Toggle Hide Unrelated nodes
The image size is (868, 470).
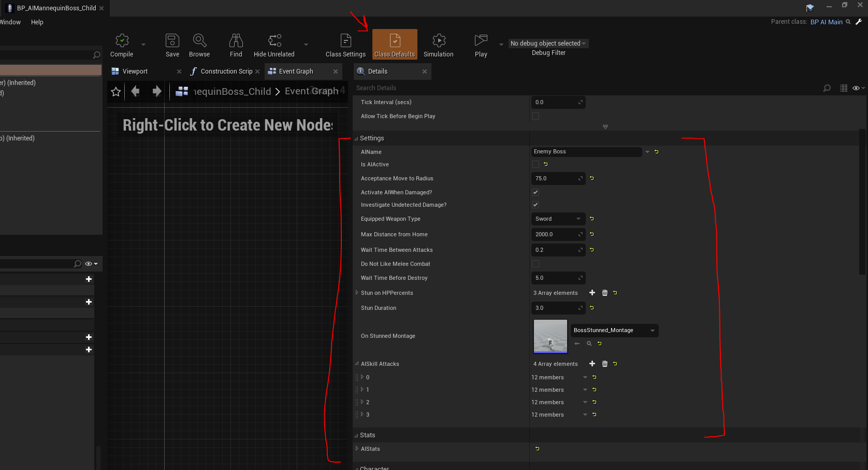[x=274, y=45]
